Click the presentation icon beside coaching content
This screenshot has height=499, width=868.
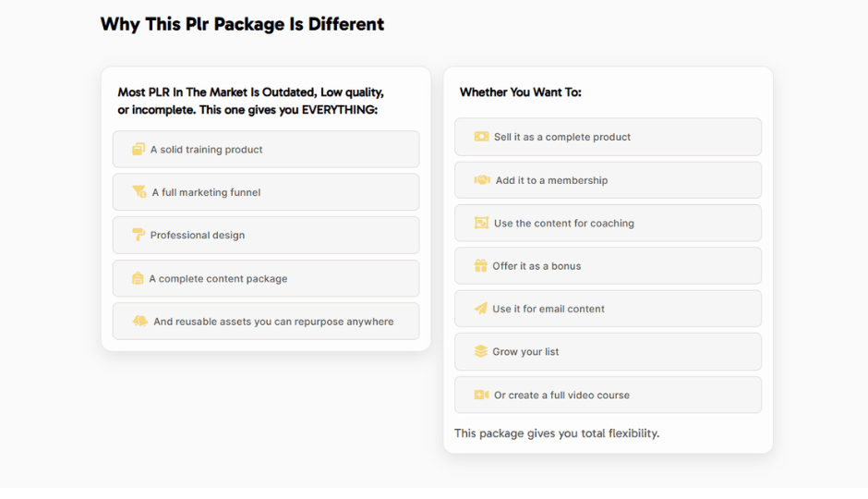[482, 223]
